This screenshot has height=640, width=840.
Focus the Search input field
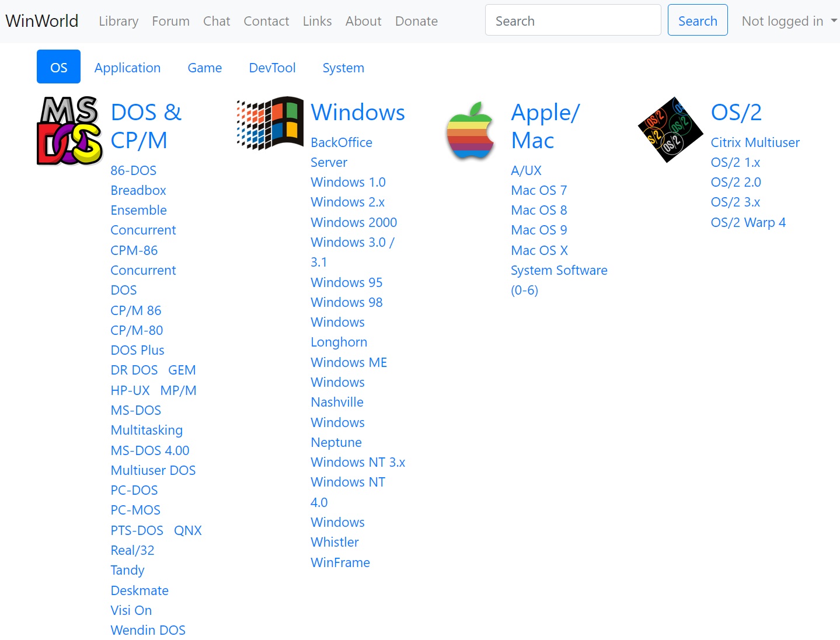pos(573,20)
